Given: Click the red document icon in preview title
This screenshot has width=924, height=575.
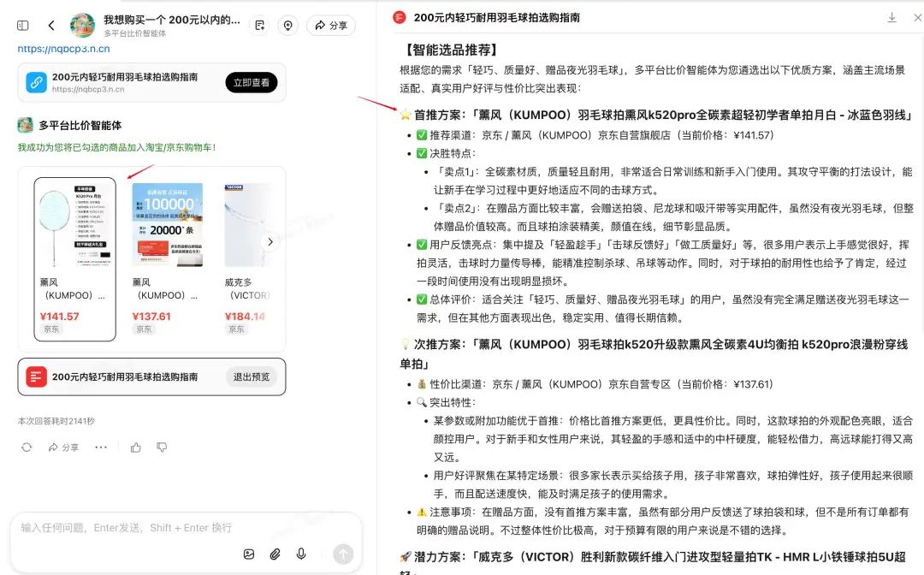Looking at the screenshot, I should pyautogui.click(x=400, y=18).
